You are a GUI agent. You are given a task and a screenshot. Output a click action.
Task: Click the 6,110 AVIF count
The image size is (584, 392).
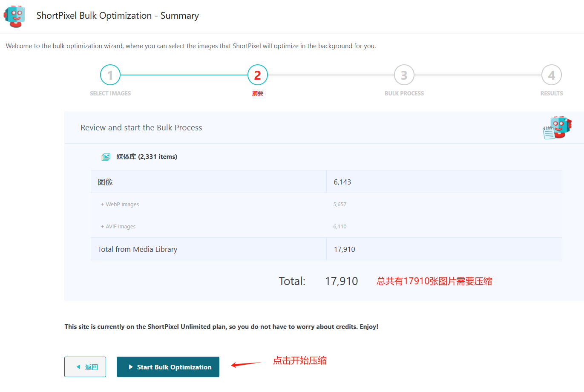click(x=340, y=226)
